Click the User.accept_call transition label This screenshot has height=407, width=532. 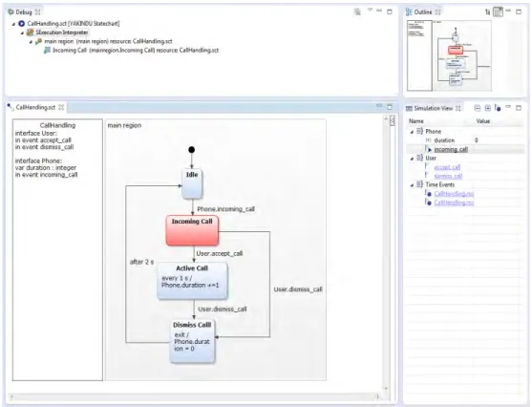click(x=219, y=253)
